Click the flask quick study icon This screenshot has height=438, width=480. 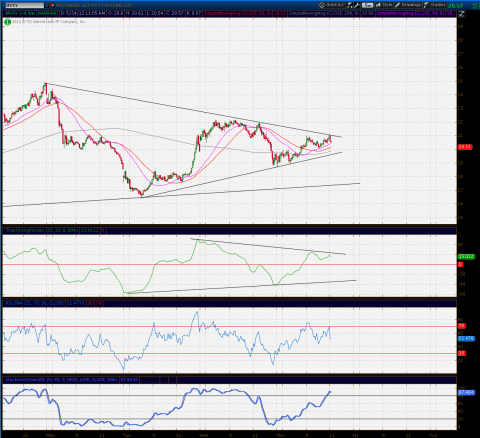350,5
